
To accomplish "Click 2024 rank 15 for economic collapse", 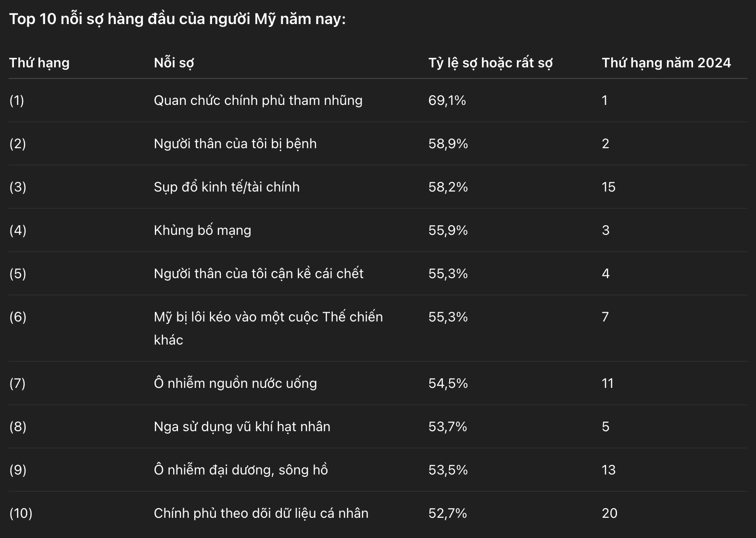I will [608, 187].
